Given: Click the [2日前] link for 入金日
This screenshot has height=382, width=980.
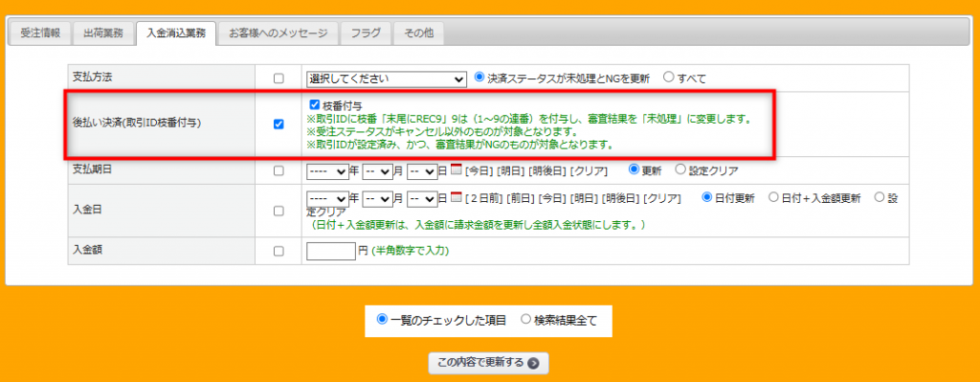Looking at the screenshot, I should point(484,198).
